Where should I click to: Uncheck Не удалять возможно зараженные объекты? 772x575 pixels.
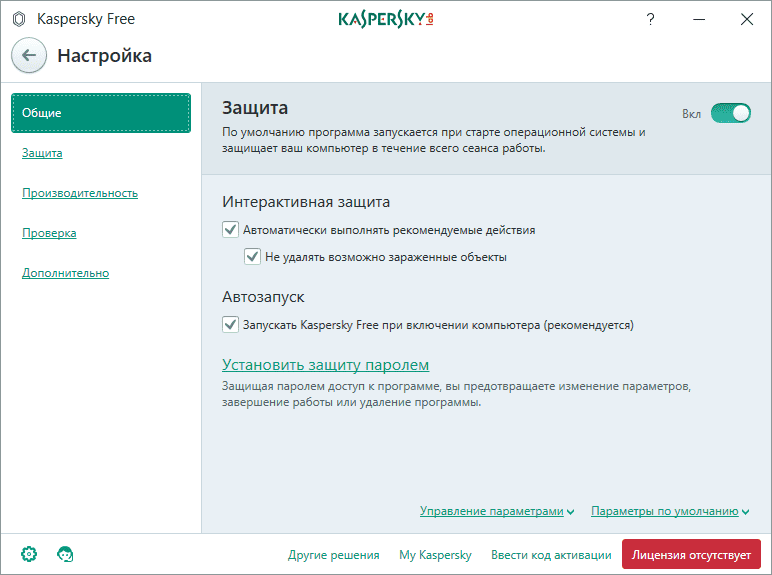[x=252, y=257]
